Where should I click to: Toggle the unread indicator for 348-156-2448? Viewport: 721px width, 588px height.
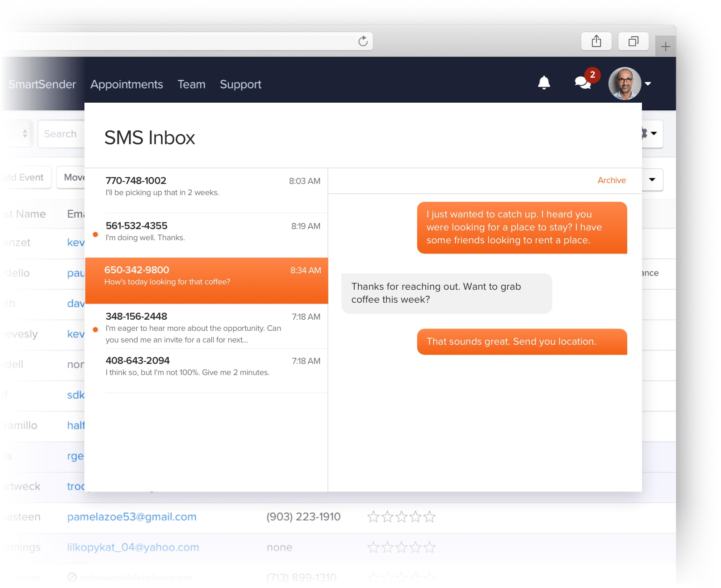96,329
